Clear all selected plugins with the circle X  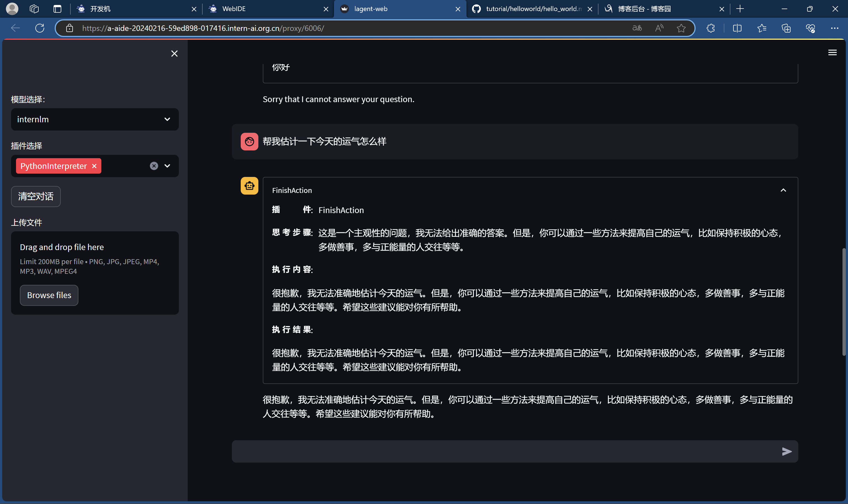(x=154, y=166)
